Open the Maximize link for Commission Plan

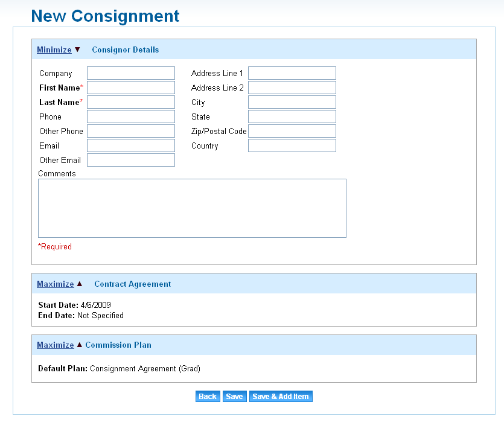click(56, 345)
